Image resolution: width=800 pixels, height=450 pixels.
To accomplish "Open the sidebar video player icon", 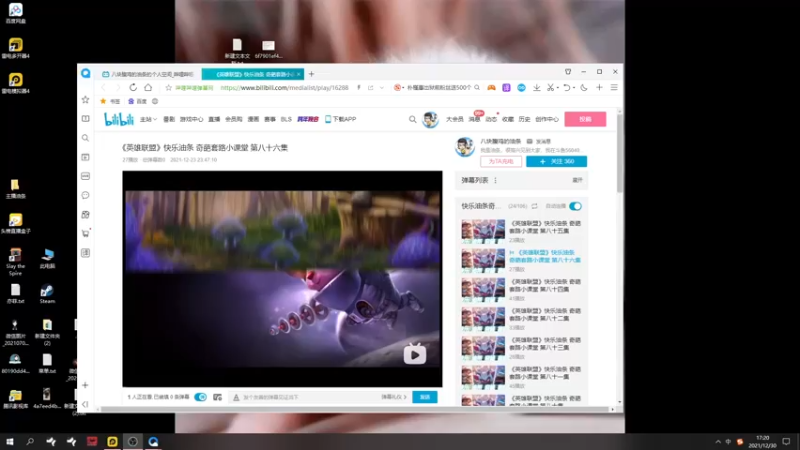I will (85, 157).
